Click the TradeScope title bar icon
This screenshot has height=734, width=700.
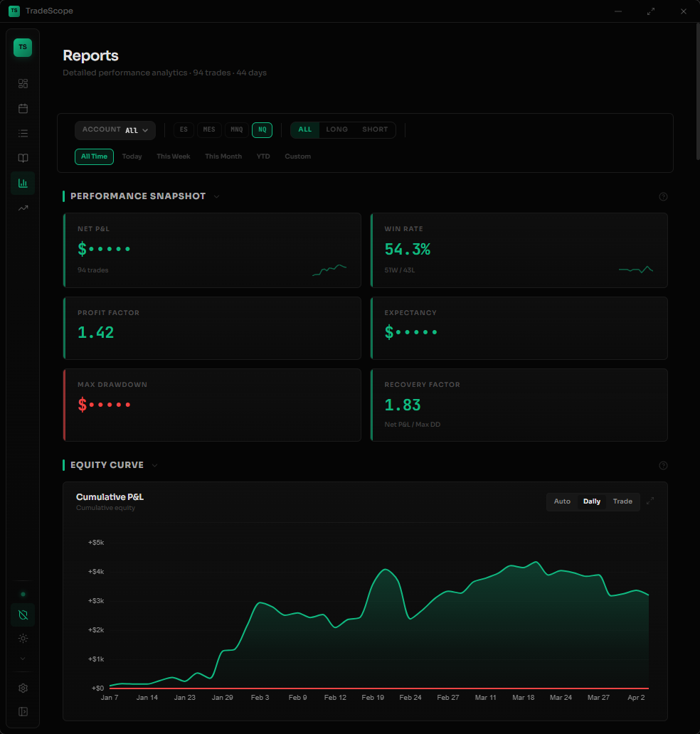click(14, 11)
